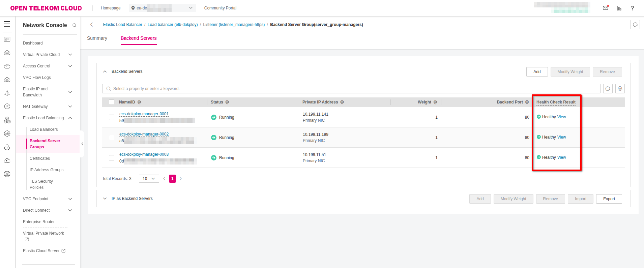Tick the ecs-dokploy-manager-0003 row checkbox

click(112, 158)
